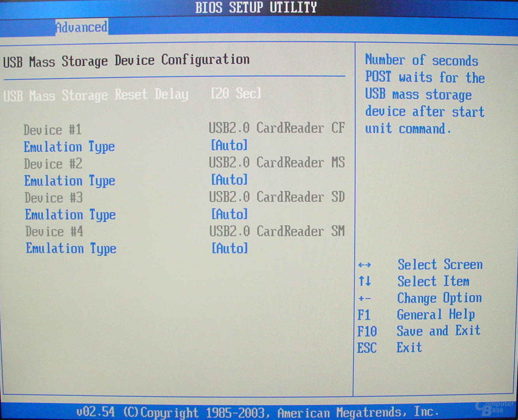Screen dimensions: 518x420
Task: Click the USB2.0 CardReader SM device name
Action: click(x=277, y=231)
